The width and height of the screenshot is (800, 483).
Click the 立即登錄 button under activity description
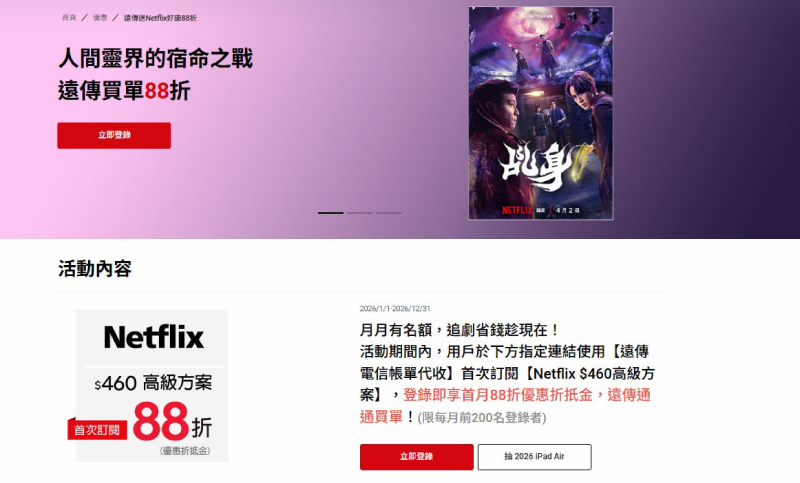tap(417, 456)
